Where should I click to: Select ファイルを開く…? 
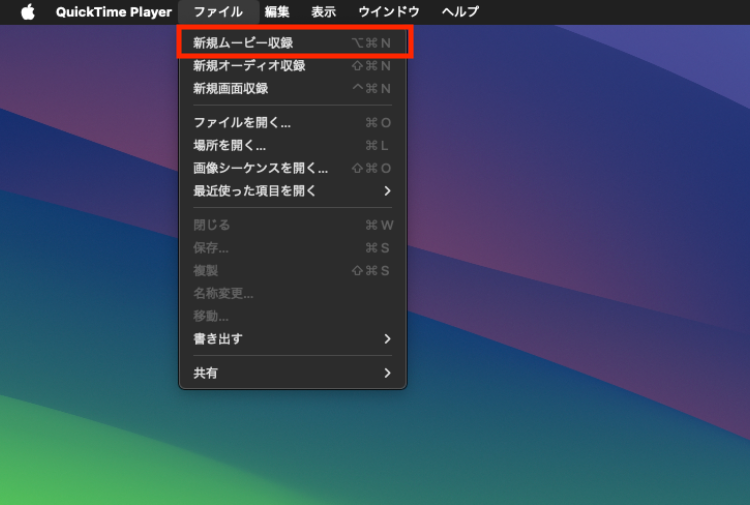point(293,123)
